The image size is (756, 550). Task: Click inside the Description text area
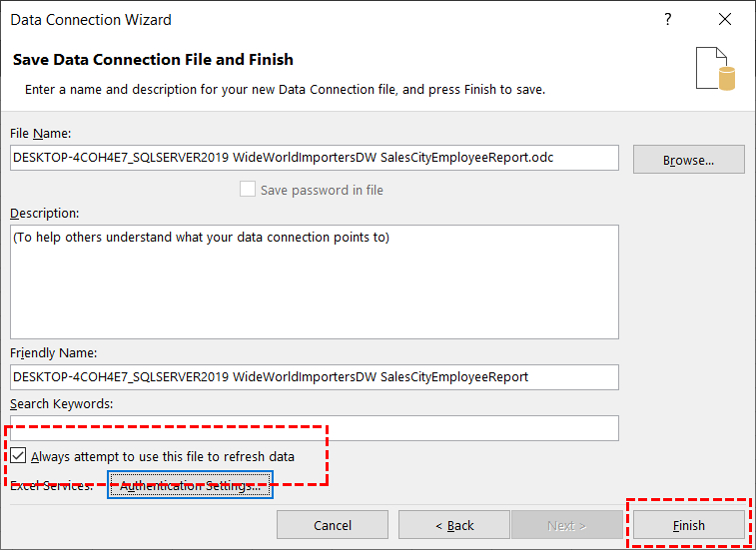tap(314, 281)
